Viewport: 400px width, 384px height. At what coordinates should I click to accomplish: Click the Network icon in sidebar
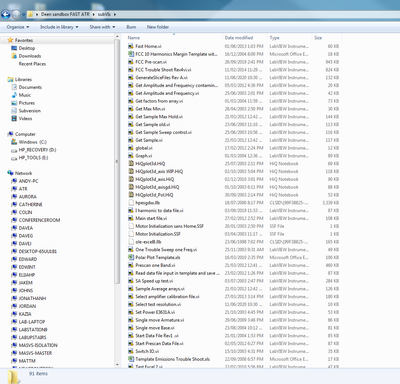tap(10, 173)
